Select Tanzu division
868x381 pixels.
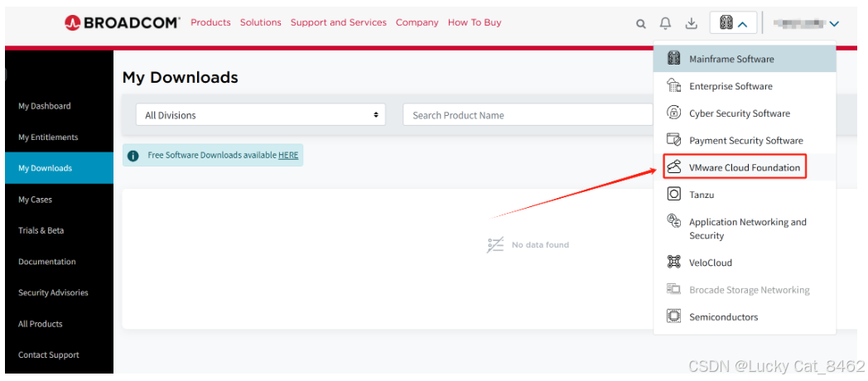pos(745,195)
